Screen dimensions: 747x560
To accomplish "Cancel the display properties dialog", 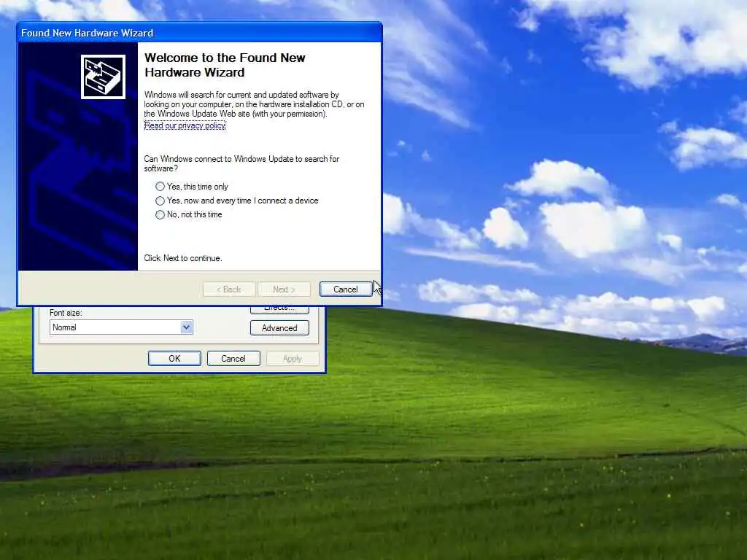I will tap(233, 359).
